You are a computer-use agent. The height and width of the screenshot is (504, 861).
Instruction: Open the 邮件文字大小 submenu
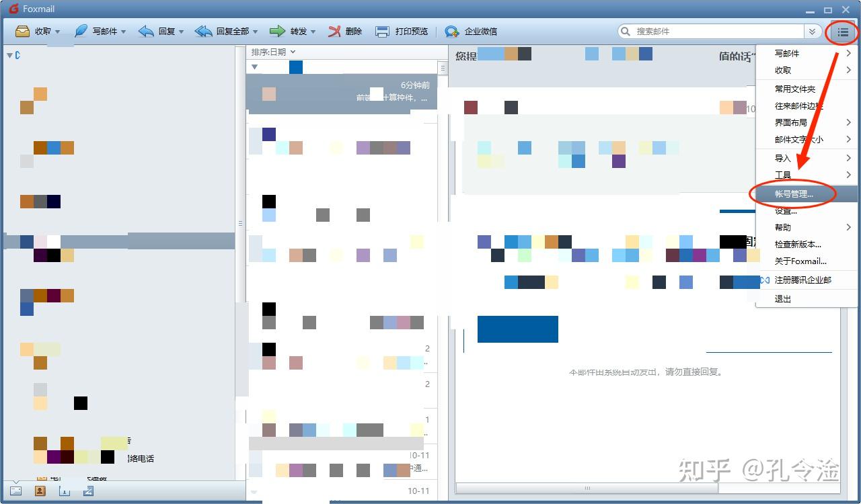click(807, 139)
